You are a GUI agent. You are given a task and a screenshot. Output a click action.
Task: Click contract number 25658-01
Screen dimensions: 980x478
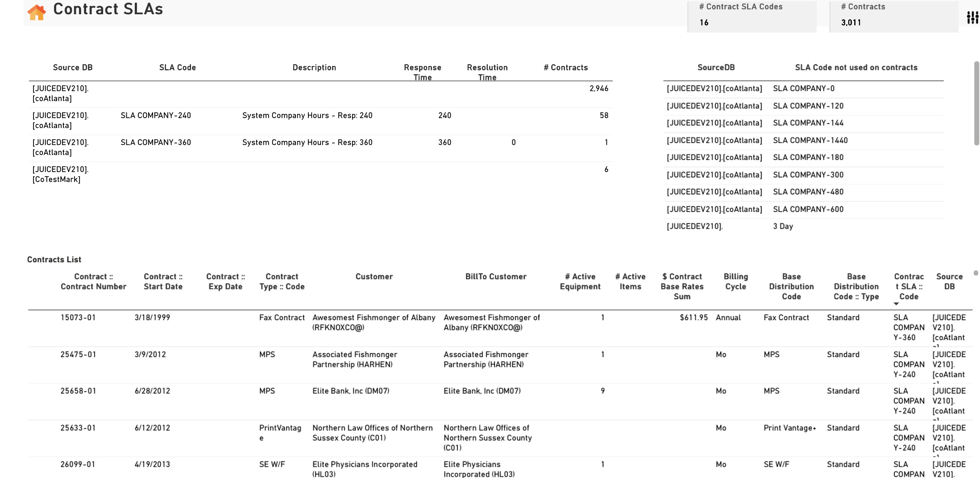(78, 391)
